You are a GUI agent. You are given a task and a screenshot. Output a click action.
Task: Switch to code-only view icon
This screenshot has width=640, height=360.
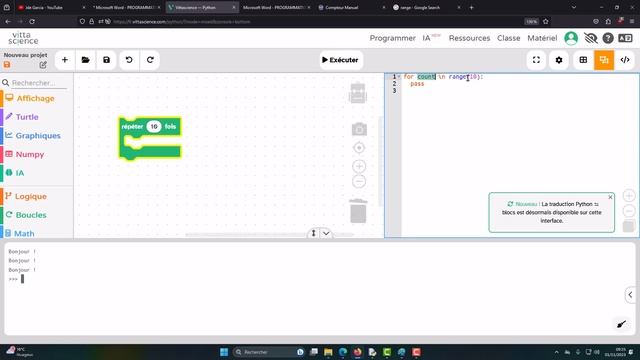click(625, 60)
